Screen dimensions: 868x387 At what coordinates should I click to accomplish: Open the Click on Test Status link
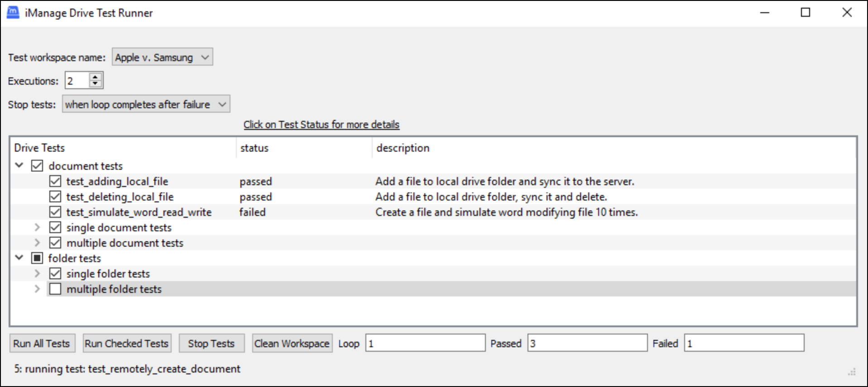click(x=321, y=124)
